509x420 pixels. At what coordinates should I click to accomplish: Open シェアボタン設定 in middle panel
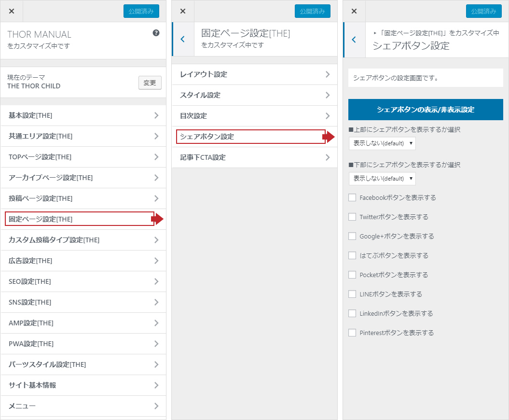tap(250, 137)
